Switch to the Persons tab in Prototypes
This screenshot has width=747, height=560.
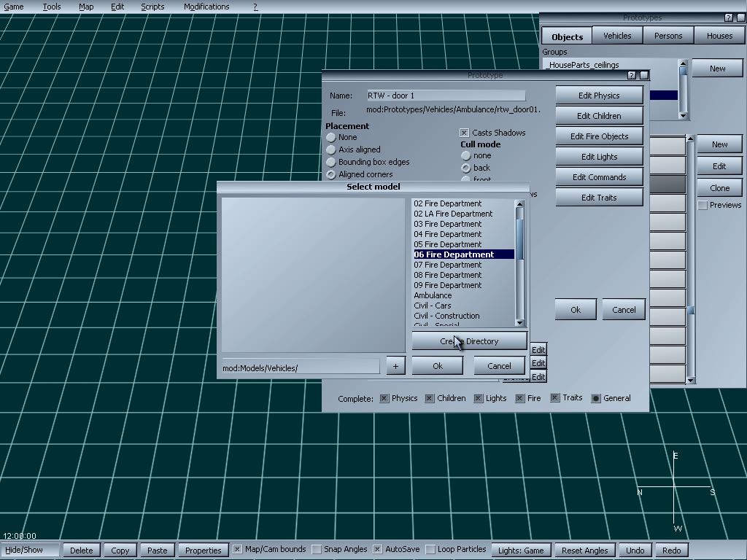tap(668, 36)
